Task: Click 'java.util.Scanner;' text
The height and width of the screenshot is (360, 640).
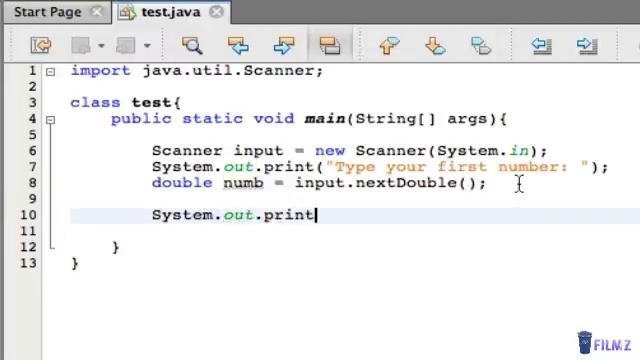Action: 233,71
